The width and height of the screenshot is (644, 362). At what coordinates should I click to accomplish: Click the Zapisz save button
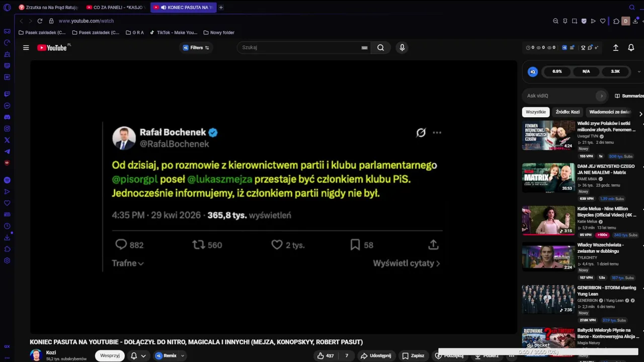413,355
